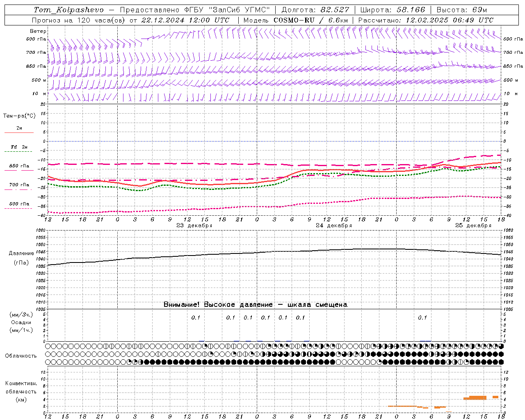
Task: Select the 22.12.2024 12:00 UTC forecast start
Action: point(185,20)
